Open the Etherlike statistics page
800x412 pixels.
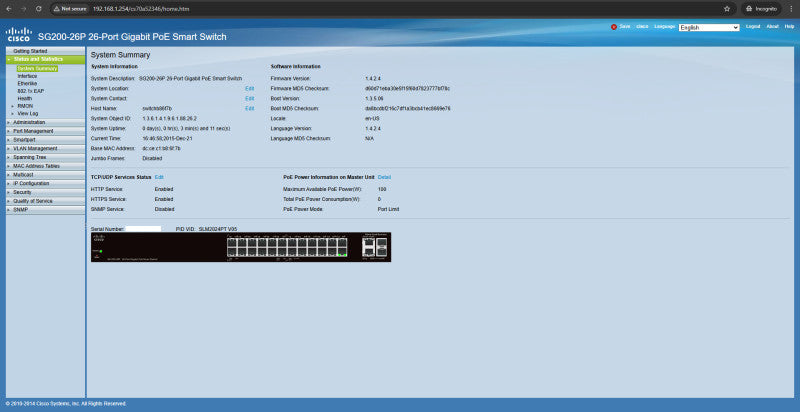[28, 83]
